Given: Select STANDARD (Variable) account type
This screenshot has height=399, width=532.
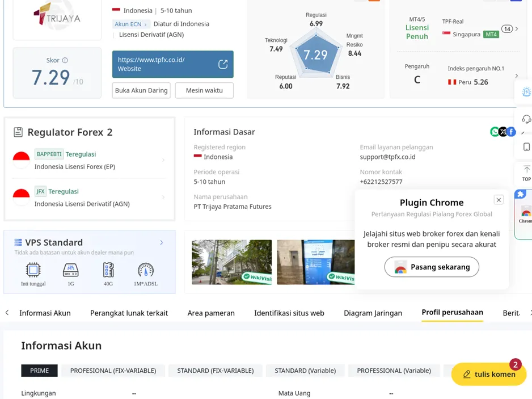Looking at the screenshot, I should click(305, 371).
